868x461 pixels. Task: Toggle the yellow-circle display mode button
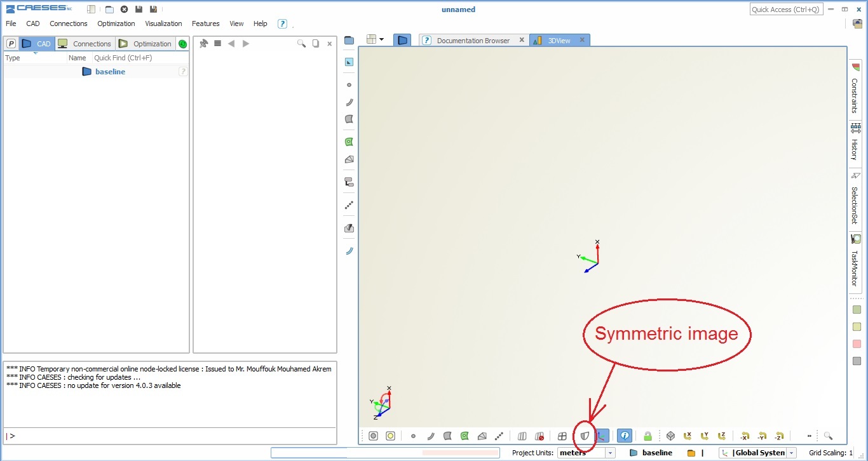pos(390,436)
